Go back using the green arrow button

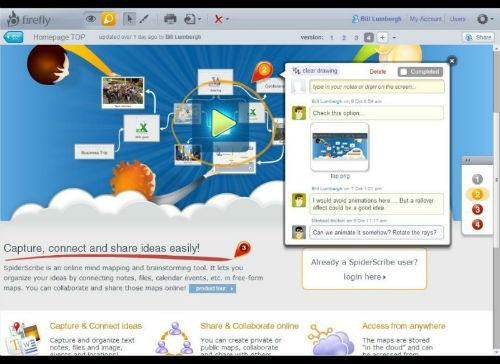pos(13,37)
